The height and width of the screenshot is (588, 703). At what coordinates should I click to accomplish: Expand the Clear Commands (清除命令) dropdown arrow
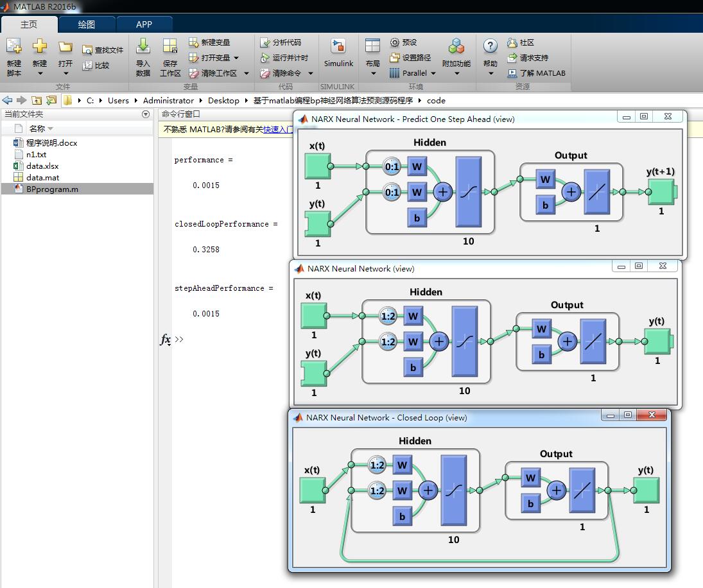(310, 73)
